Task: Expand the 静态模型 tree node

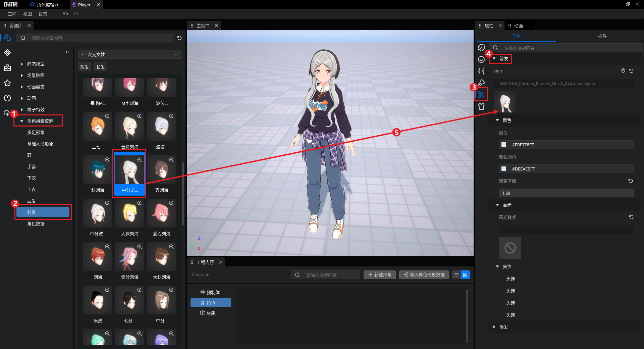Action: (x=22, y=64)
